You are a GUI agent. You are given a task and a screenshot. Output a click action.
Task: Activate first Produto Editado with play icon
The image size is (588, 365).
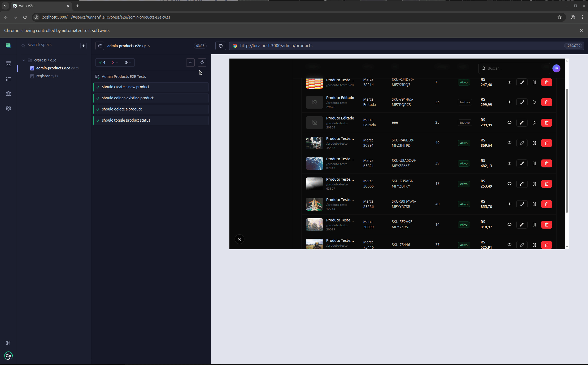(x=534, y=102)
